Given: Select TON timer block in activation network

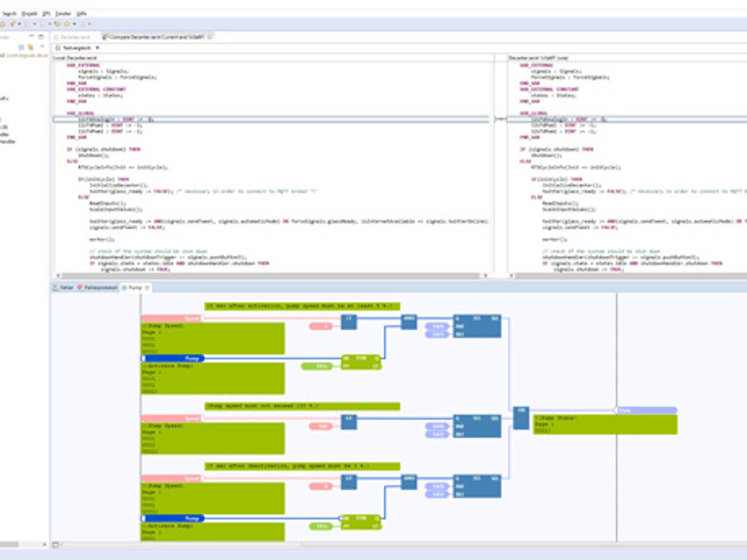Looking at the screenshot, I should click(x=361, y=362).
